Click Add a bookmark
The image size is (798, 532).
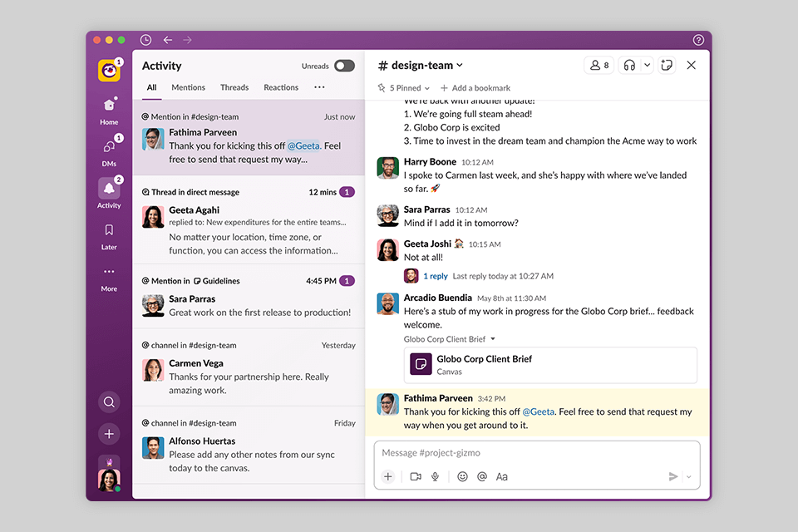click(475, 88)
